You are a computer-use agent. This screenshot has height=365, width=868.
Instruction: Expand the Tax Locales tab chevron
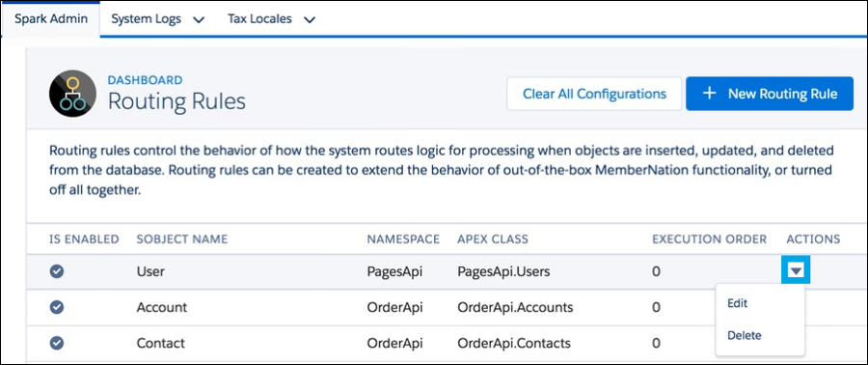coord(310,20)
